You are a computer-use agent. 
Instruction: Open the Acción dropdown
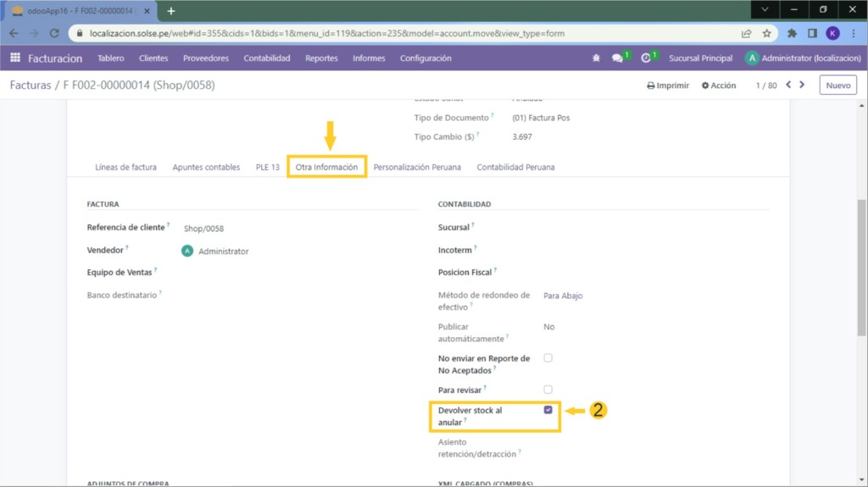coord(719,86)
